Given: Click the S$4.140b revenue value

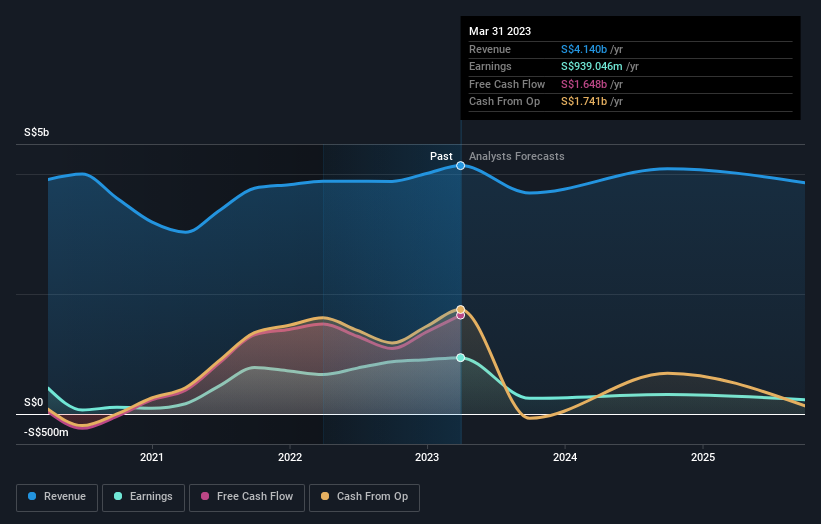Looking at the screenshot, I should pyautogui.click(x=584, y=49).
